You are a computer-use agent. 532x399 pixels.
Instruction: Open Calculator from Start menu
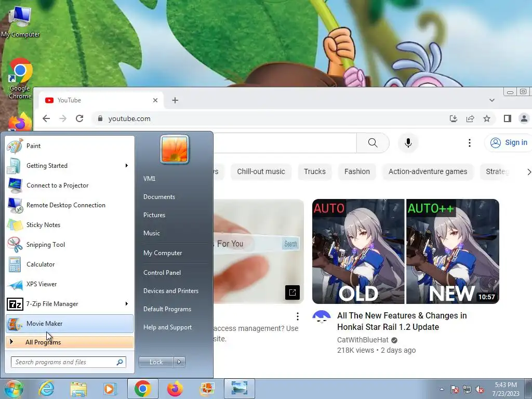point(70,264)
